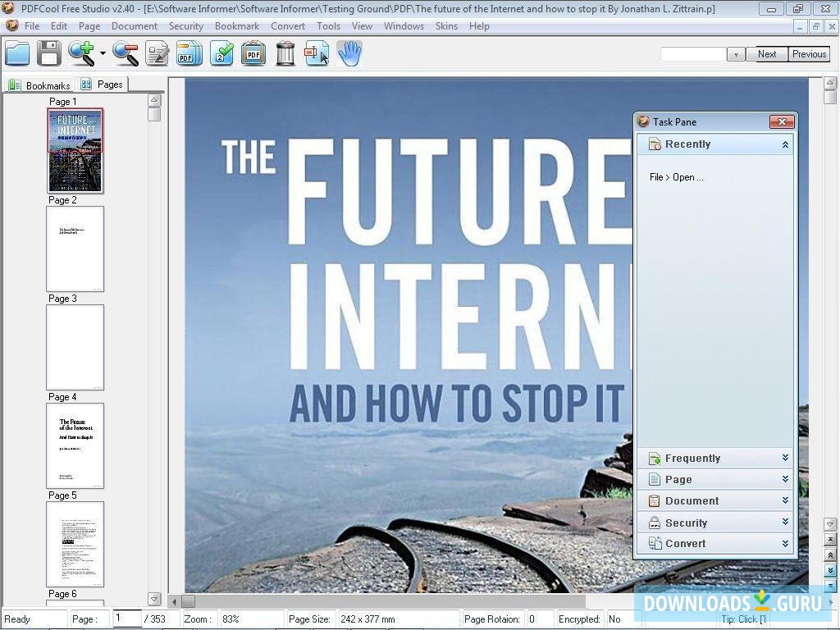Screen dimensions: 840x630
Task: Click the Save floppy disk icon
Action: pyautogui.click(x=48, y=53)
